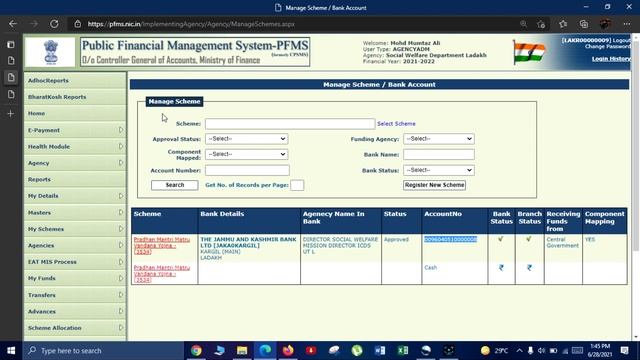The image size is (640, 360).
Task: Open Microsoft Excel from the taskbar
Action: pos(403,351)
